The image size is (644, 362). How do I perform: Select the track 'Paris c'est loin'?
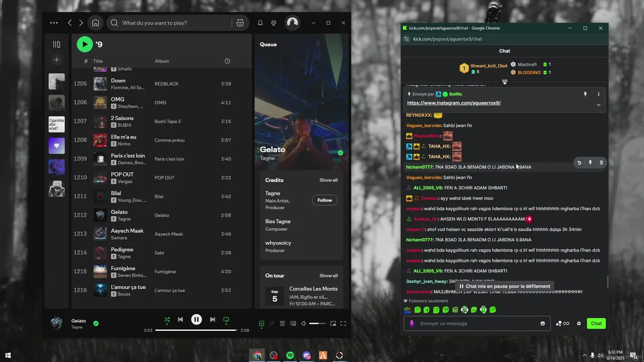tap(128, 156)
